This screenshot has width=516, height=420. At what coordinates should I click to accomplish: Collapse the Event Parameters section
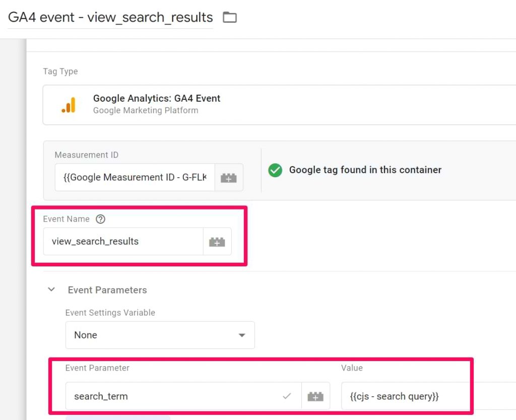coord(51,290)
